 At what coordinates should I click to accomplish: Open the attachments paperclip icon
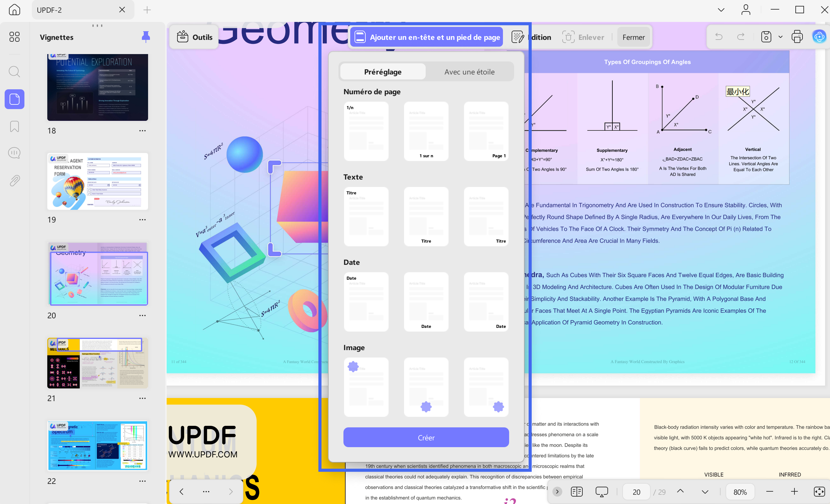click(x=15, y=181)
